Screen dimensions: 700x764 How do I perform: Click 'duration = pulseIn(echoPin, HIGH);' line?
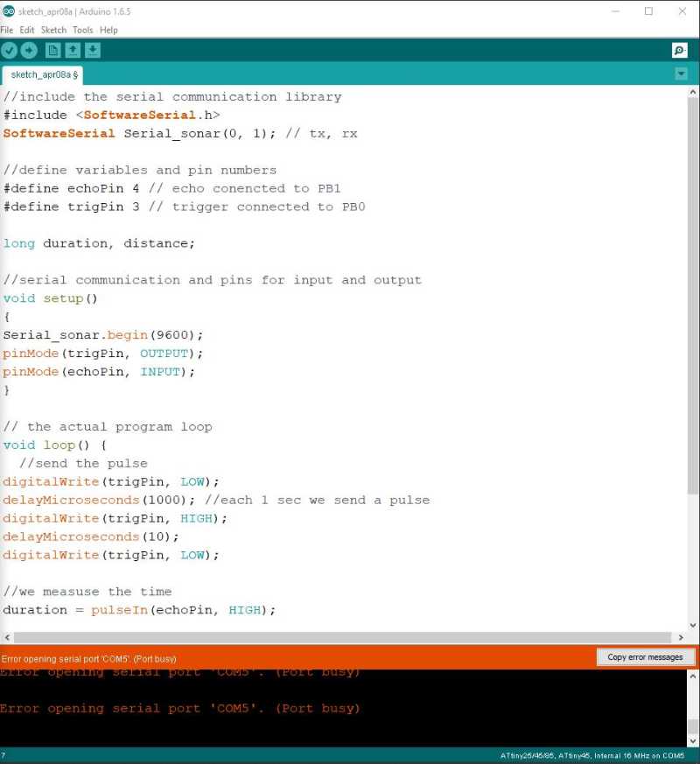[139, 610]
